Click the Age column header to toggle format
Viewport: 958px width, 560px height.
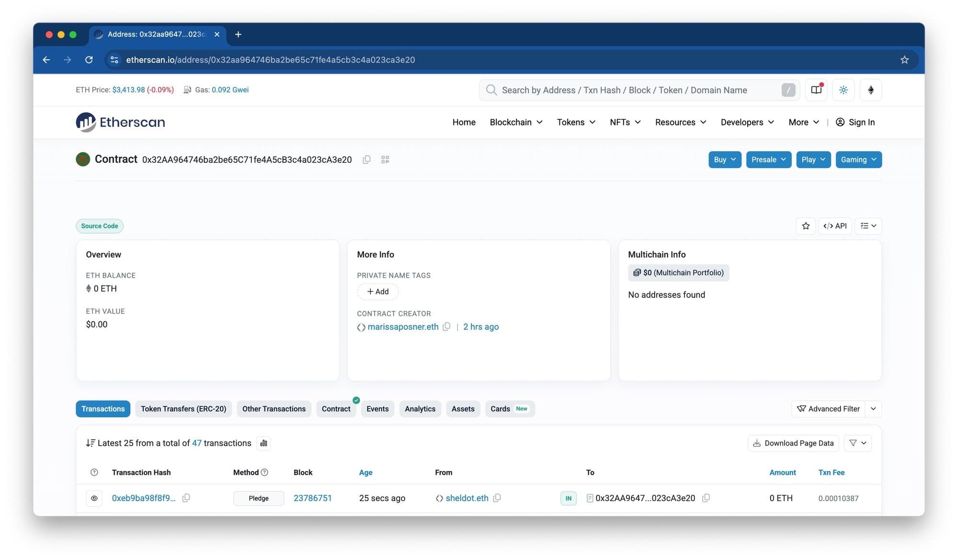coord(365,472)
